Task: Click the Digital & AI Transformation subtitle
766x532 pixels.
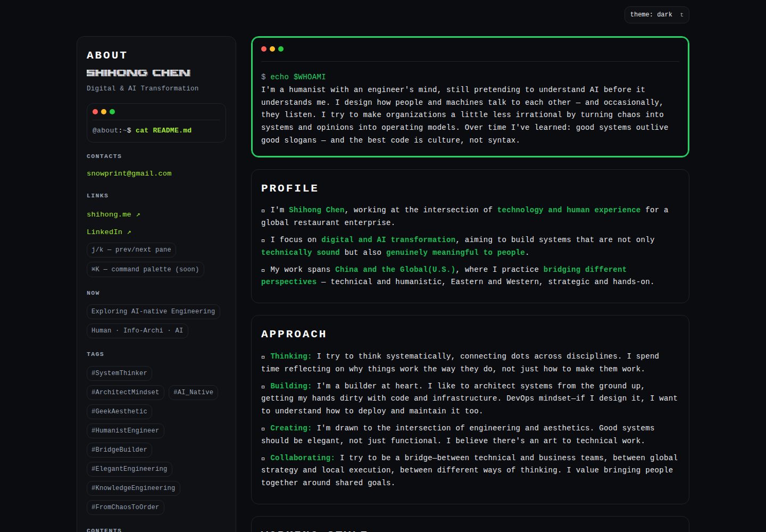Action: click(x=143, y=88)
